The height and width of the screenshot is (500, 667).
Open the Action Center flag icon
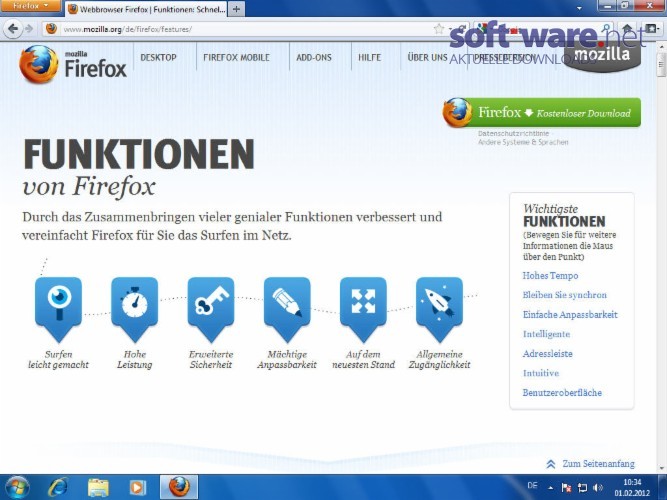click(566, 487)
